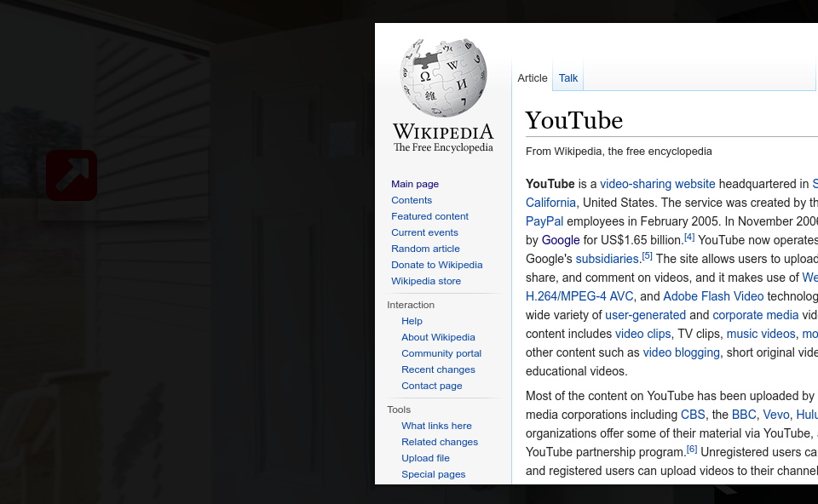Load a Random article
The height and width of the screenshot is (504, 818).
(426, 249)
